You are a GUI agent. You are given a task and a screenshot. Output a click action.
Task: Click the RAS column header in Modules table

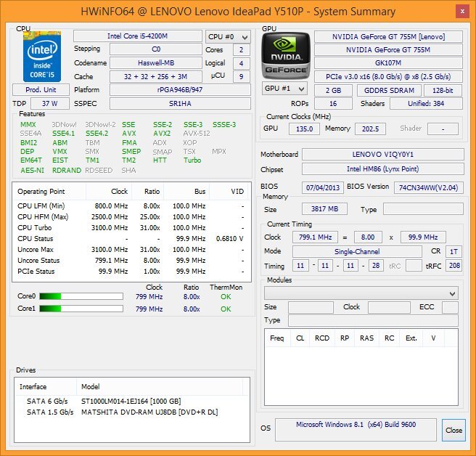(366, 338)
